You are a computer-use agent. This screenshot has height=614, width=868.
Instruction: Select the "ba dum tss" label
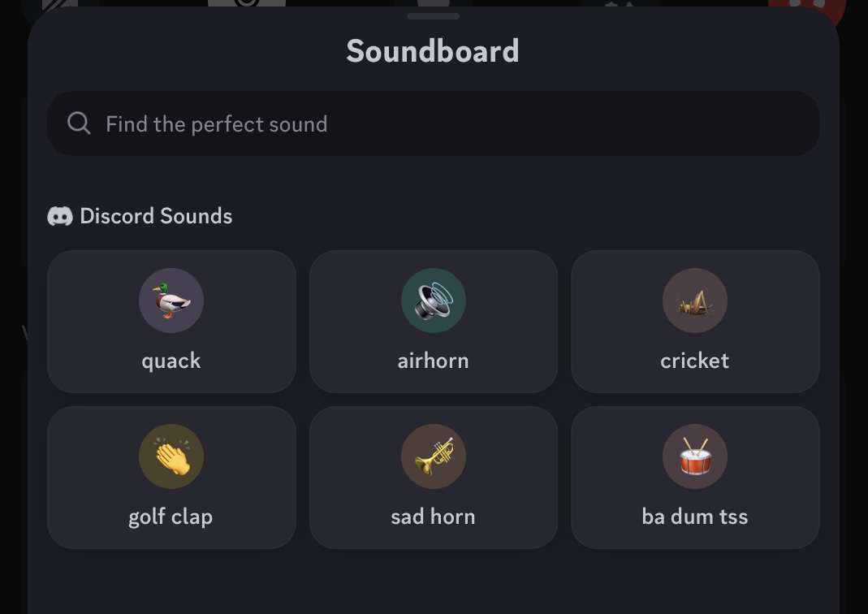click(695, 517)
